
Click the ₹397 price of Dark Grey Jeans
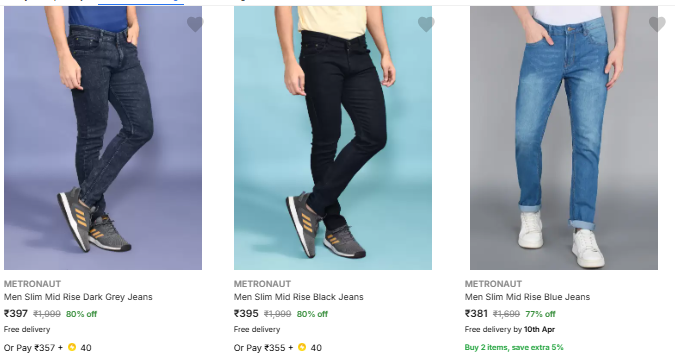(16, 314)
